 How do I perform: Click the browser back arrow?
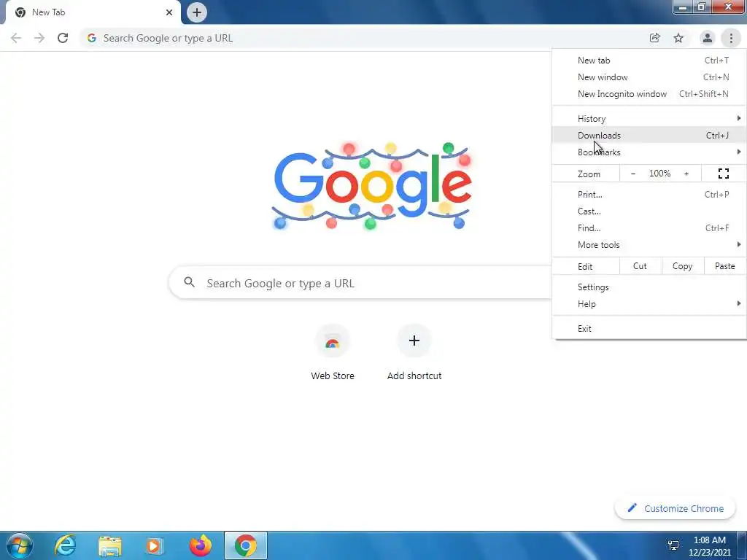pos(16,38)
